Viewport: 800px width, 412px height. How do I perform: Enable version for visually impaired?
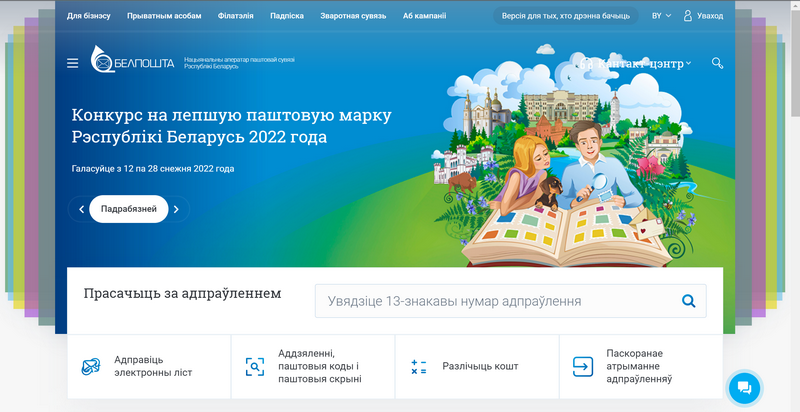click(565, 16)
